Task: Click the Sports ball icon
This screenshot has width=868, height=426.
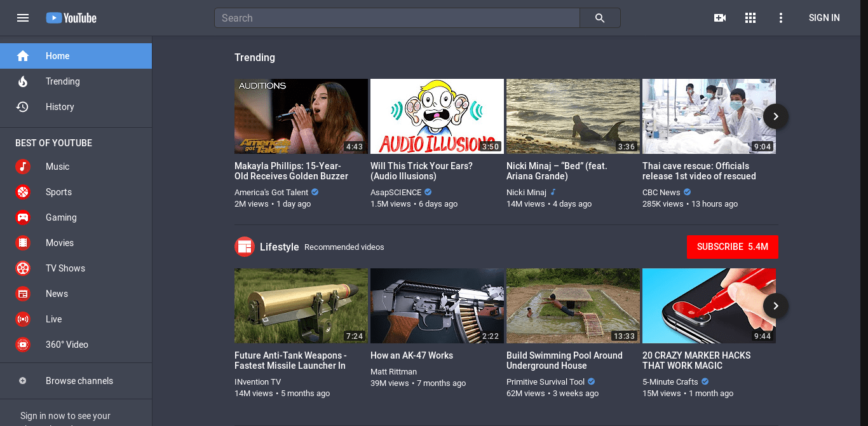Action: pyautogui.click(x=23, y=192)
